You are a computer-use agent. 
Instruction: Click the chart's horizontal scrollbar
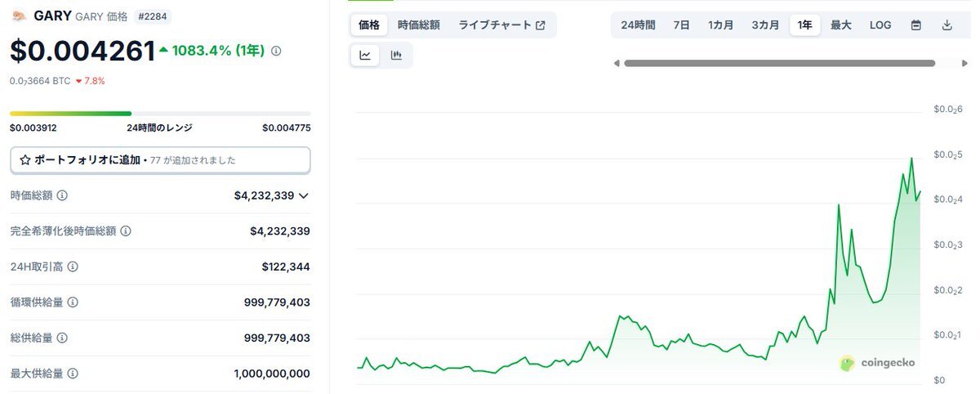click(x=779, y=63)
